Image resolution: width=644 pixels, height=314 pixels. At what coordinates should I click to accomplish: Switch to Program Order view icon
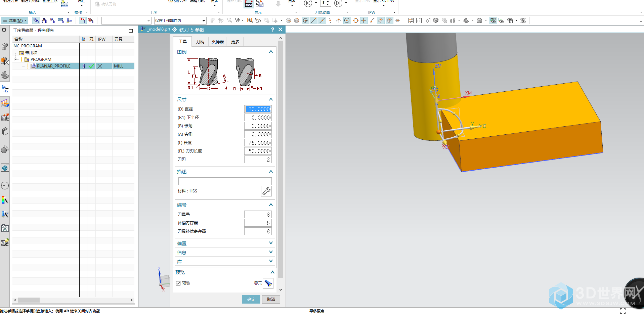36,20
